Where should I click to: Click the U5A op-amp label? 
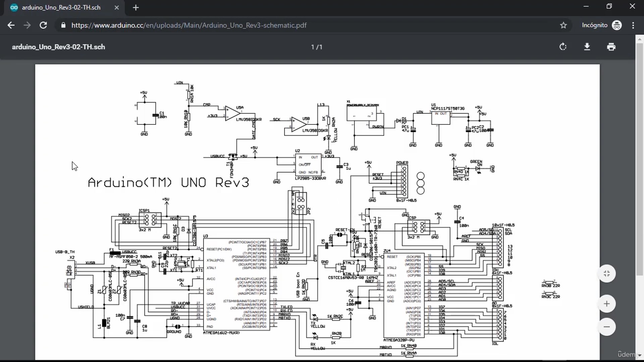[239, 108]
